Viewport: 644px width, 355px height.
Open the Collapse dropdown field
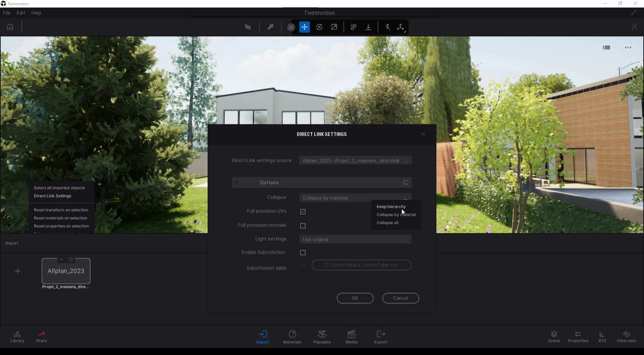(x=356, y=198)
